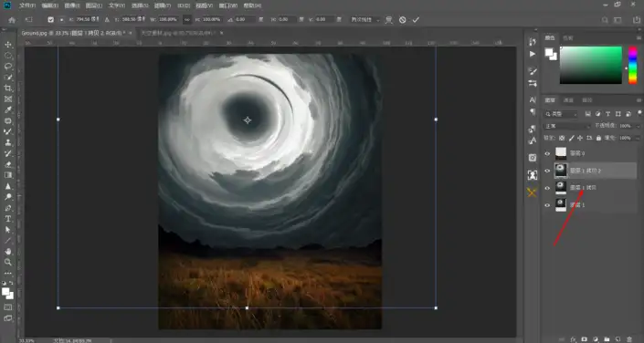Image resolution: width=644 pixels, height=343 pixels.
Task: Select the Line tool
Action: pyautogui.click(x=8, y=241)
